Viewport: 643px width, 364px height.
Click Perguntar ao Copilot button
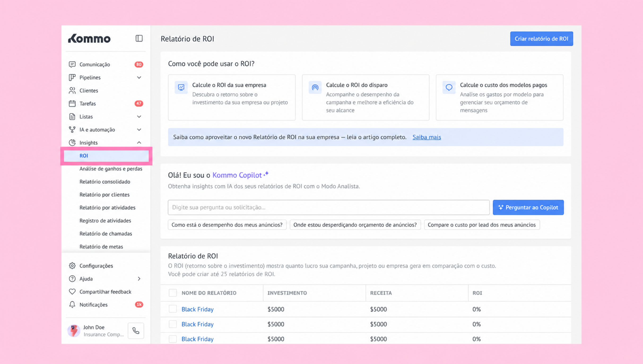pos(528,207)
